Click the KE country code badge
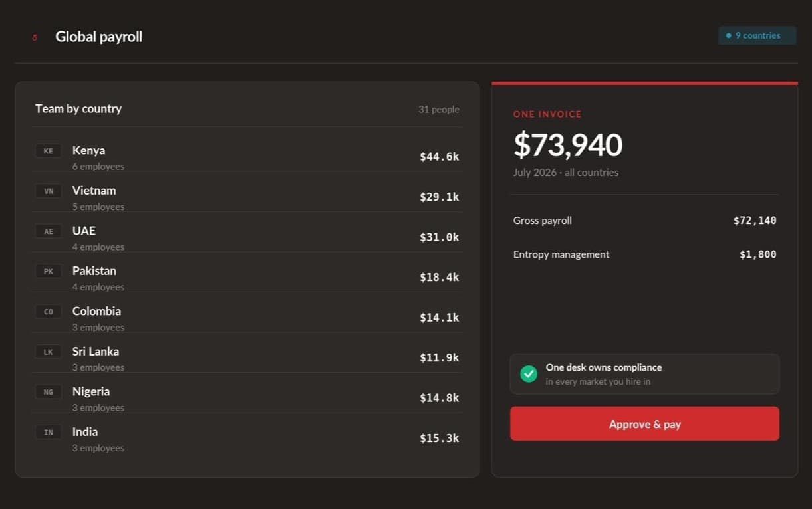The height and width of the screenshot is (509, 812). (x=48, y=151)
